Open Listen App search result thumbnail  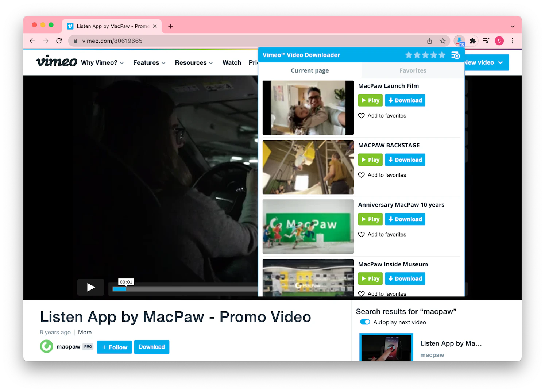[x=386, y=347]
